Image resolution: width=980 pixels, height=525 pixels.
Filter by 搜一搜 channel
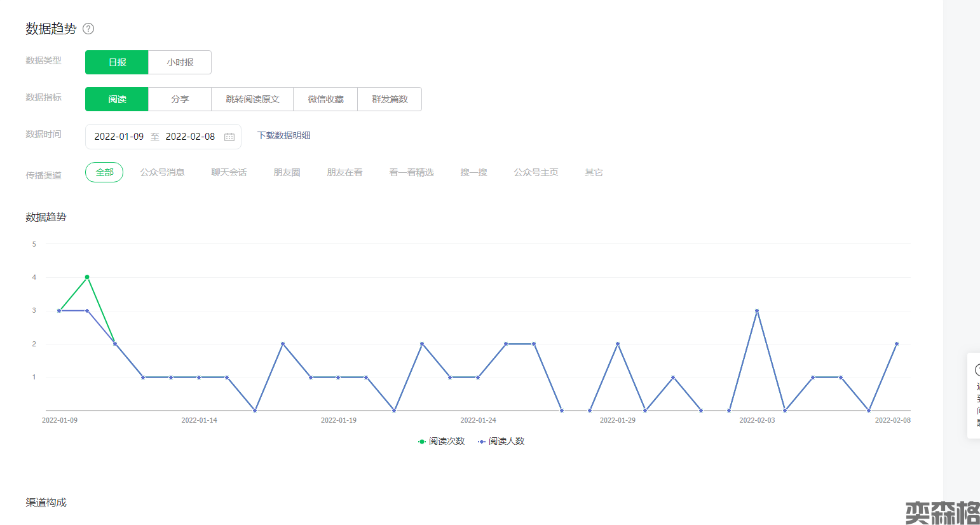473,172
